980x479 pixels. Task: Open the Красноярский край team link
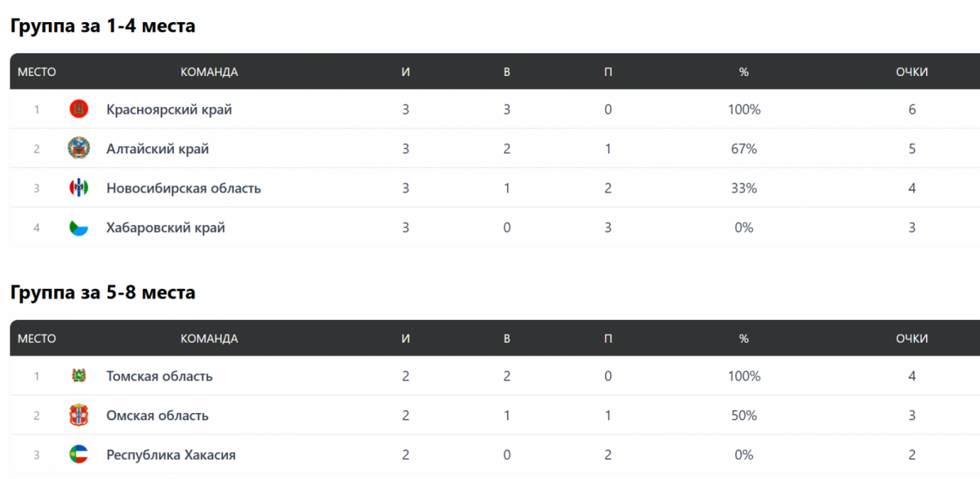(x=169, y=109)
